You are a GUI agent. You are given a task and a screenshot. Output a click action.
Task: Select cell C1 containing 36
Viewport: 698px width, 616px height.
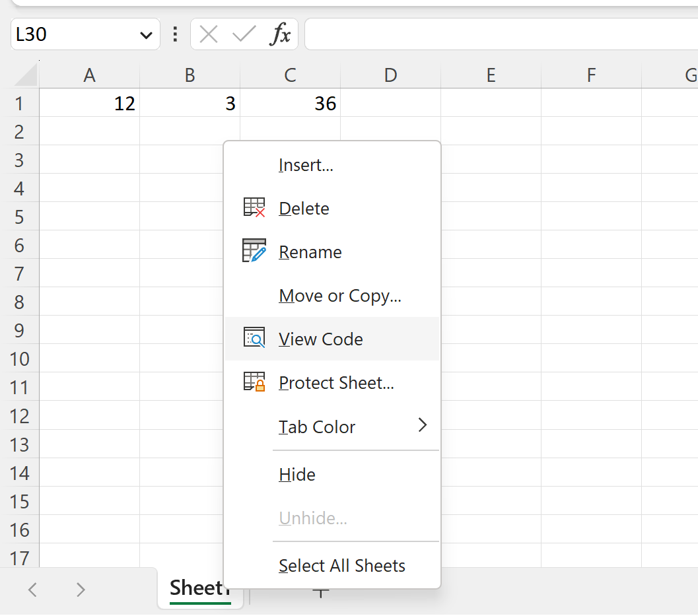(290, 103)
